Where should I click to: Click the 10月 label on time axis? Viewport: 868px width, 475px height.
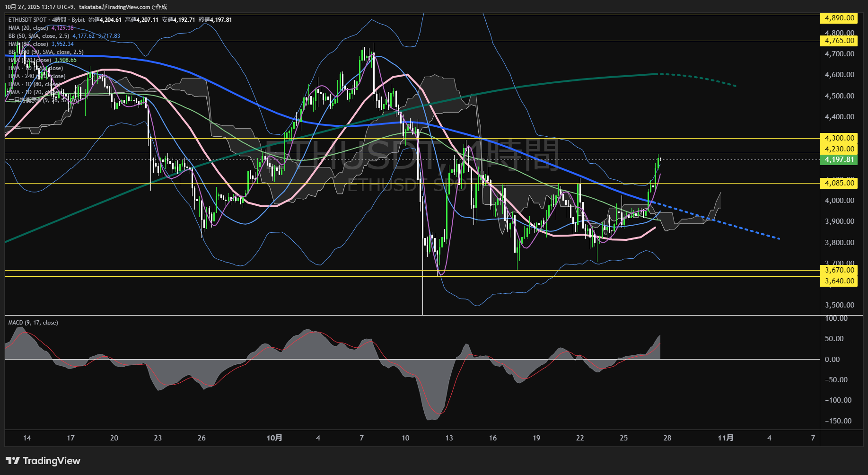tap(274, 438)
